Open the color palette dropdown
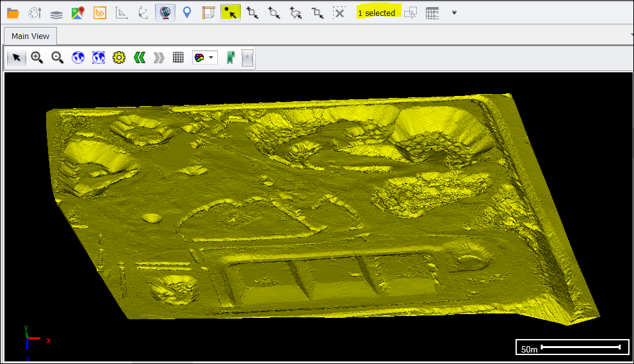634x364 pixels. click(x=204, y=58)
